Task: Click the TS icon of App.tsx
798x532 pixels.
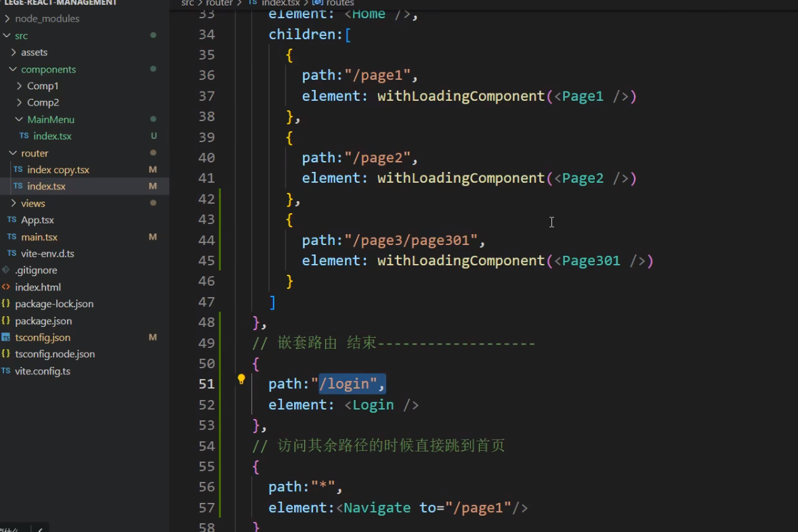Action: (12, 220)
